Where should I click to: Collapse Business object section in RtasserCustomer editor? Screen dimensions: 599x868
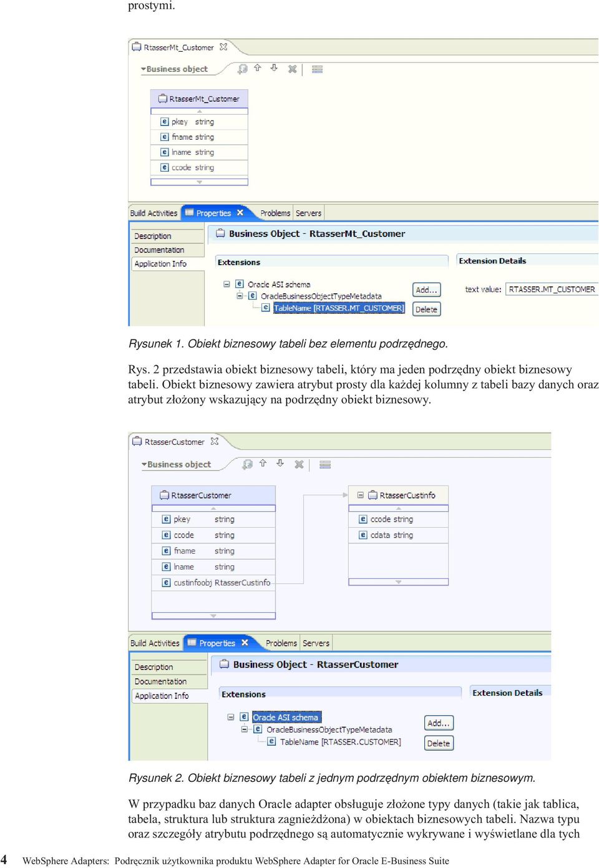pos(144,464)
